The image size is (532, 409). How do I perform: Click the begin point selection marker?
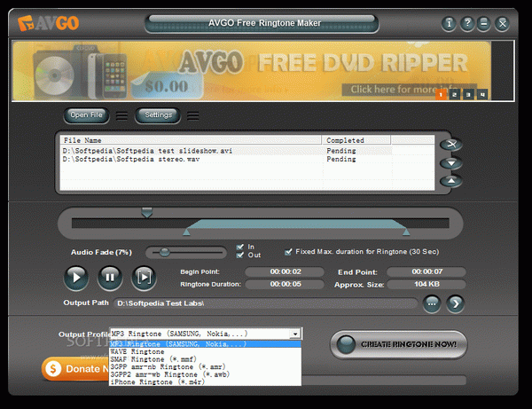(x=186, y=232)
